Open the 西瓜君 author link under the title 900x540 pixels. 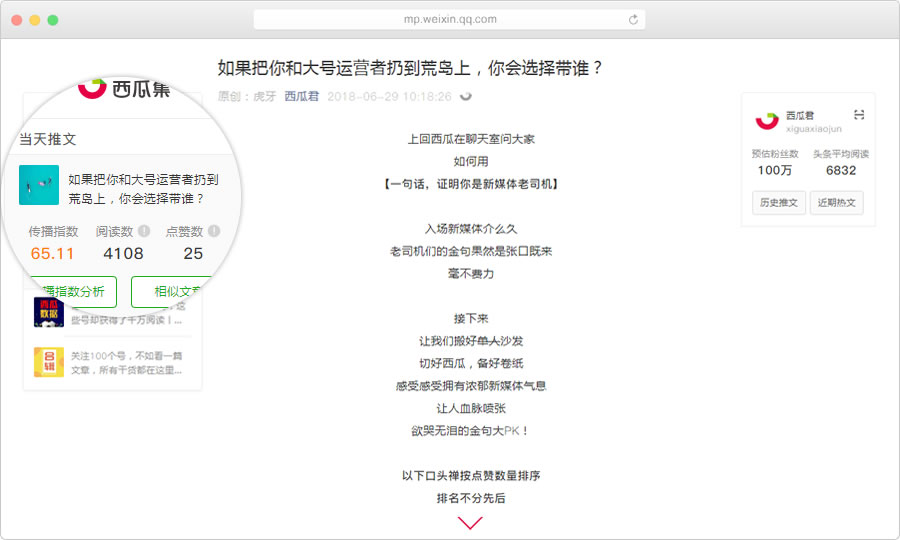[301, 96]
